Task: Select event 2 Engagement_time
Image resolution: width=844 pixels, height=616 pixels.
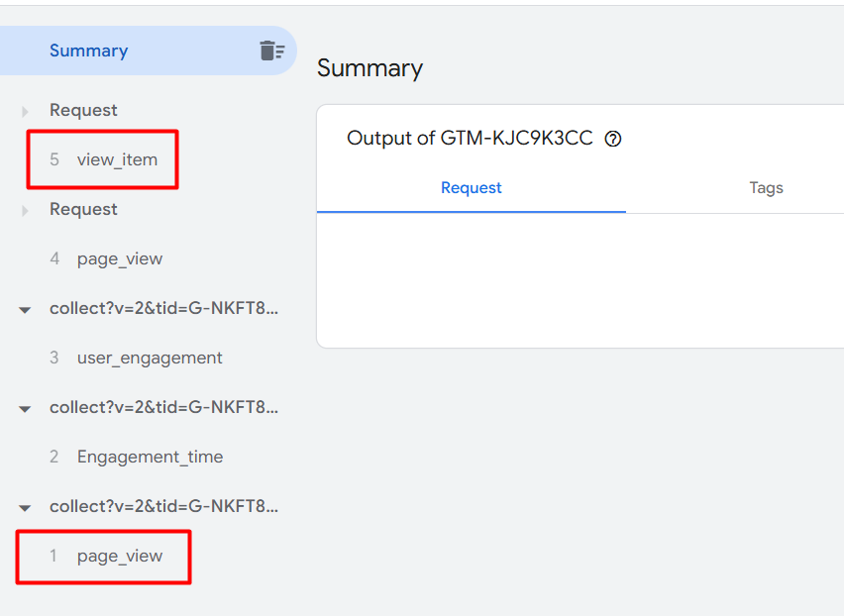Action: (150, 457)
